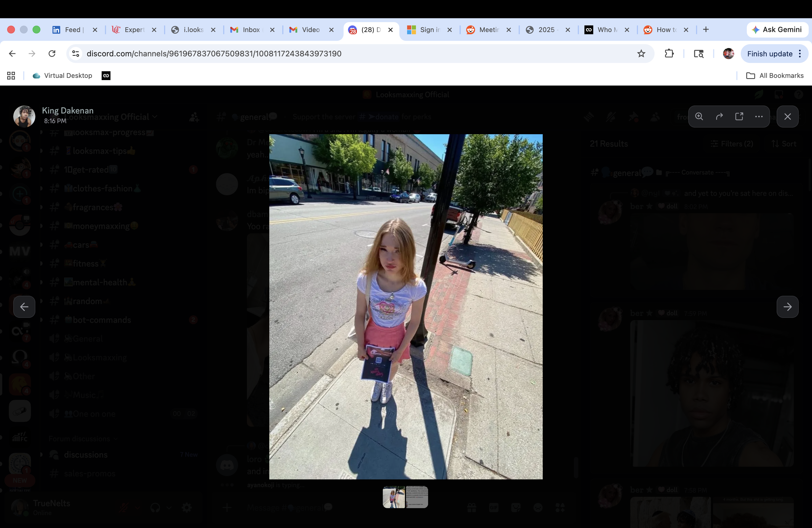Zoom into the image with magnifier icon

click(699, 117)
